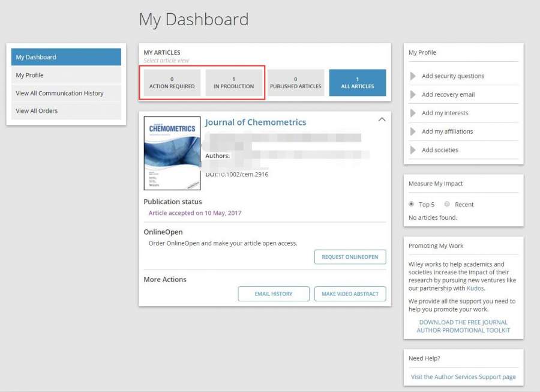Expand the Add recovery email arrow
This screenshot has width=540, height=392.
[x=413, y=94]
